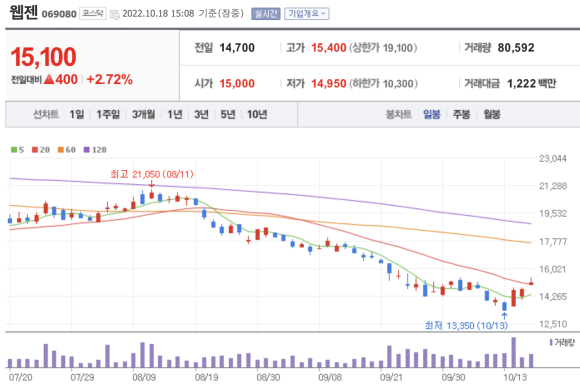Show the 3년 line chart

pos(202,114)
